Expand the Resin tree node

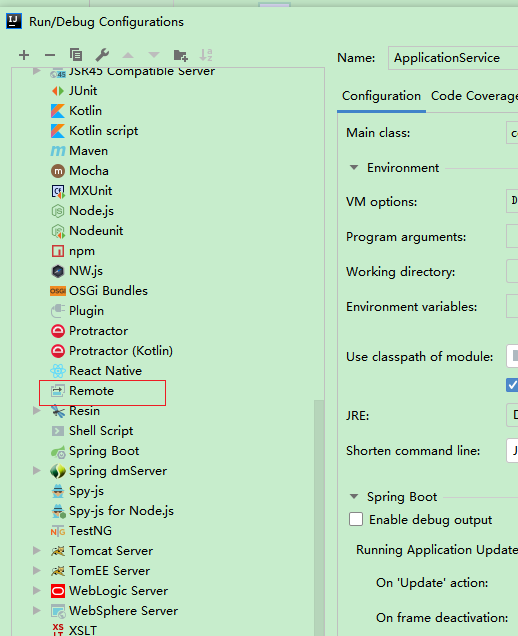(37, 411)
